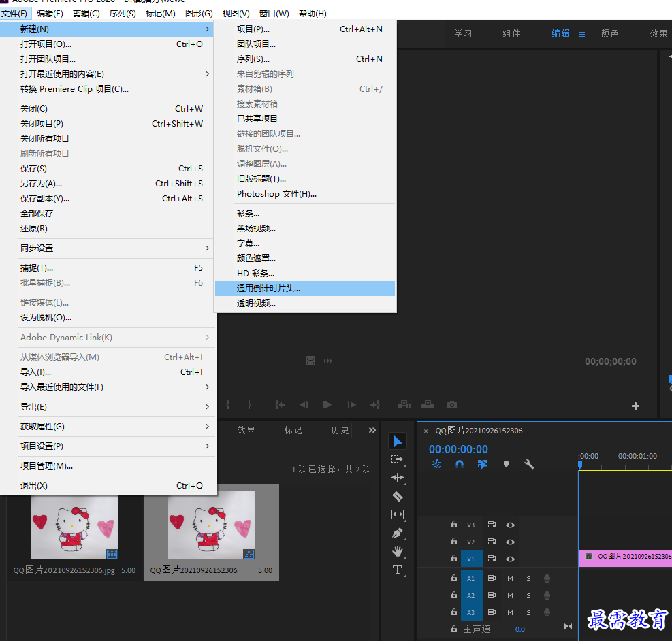Click the timeline timecode 00:00:00:00
The image size is (672, 641).
coord(458,449)
